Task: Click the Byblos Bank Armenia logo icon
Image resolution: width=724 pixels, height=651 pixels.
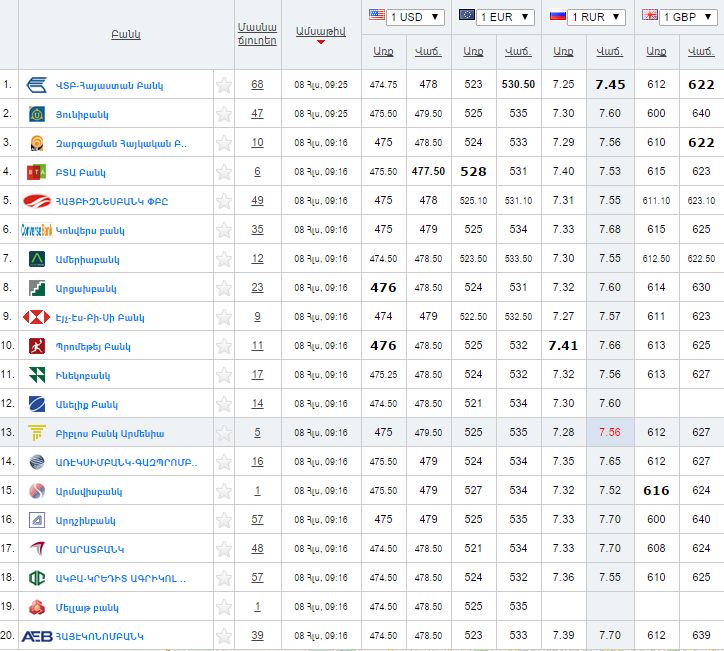Action: click(x=36, y=433)
